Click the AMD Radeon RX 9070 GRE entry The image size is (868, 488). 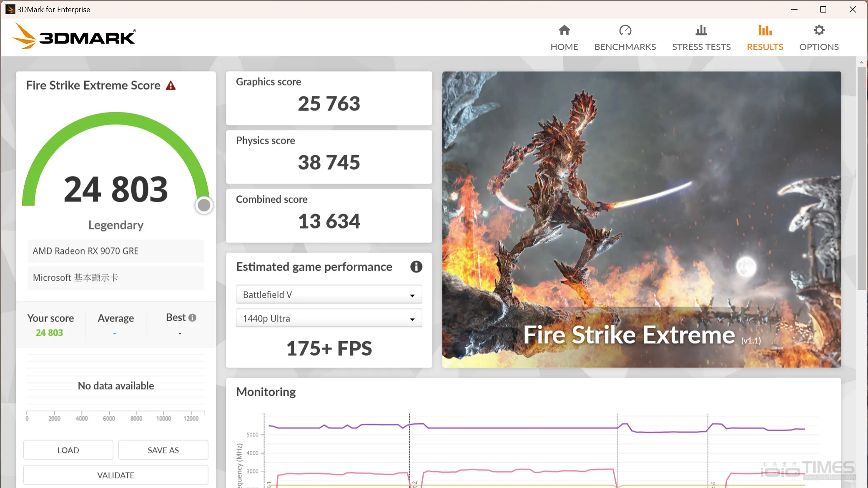[116, 251]
